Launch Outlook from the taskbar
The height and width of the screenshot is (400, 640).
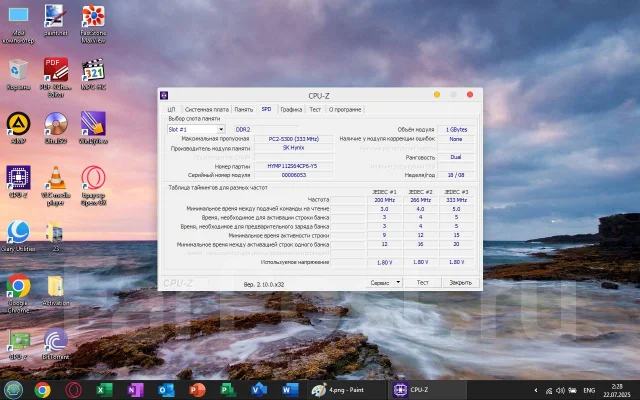pos(167,390)
